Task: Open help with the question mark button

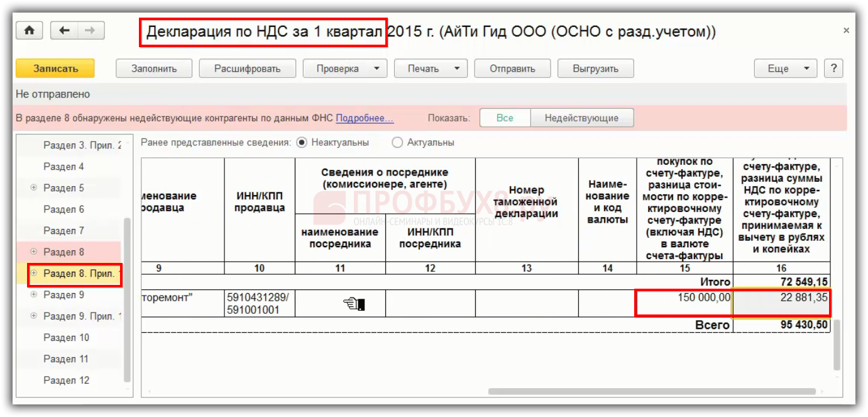Action: [833, 69]
